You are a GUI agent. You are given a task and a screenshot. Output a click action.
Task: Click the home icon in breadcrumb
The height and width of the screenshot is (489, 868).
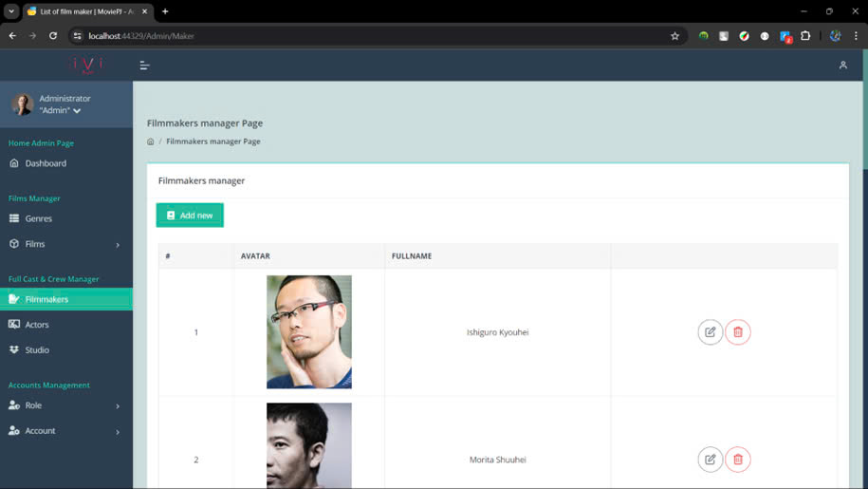click(151, 141)
